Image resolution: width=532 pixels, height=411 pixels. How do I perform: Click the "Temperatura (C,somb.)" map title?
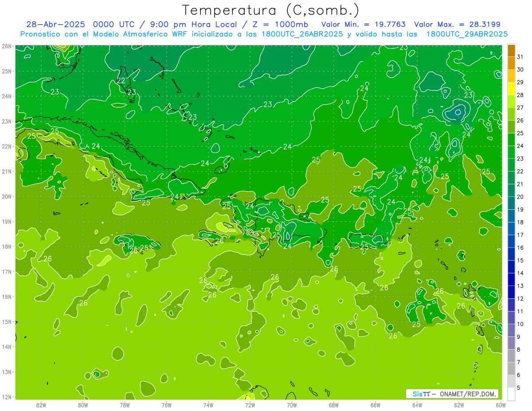click(x=270, y=10)
